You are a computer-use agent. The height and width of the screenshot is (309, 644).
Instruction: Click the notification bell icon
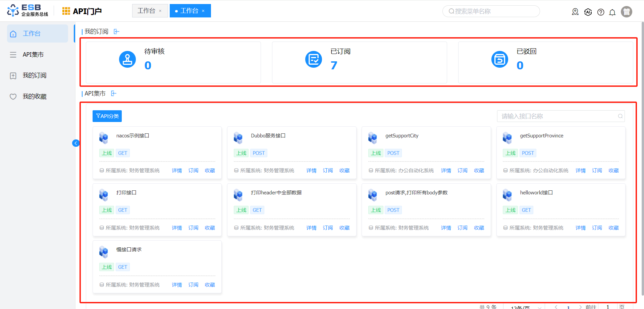coord(612,12)
